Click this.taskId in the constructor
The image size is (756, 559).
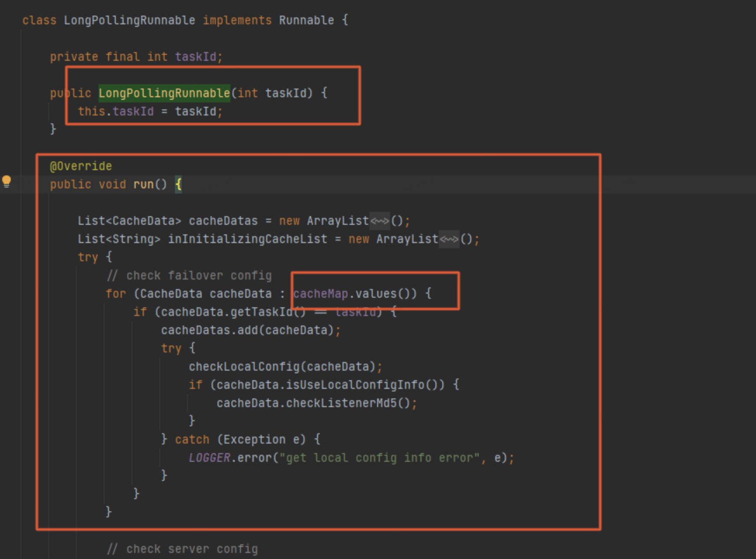pyautogui.click(x=115, y=112)
